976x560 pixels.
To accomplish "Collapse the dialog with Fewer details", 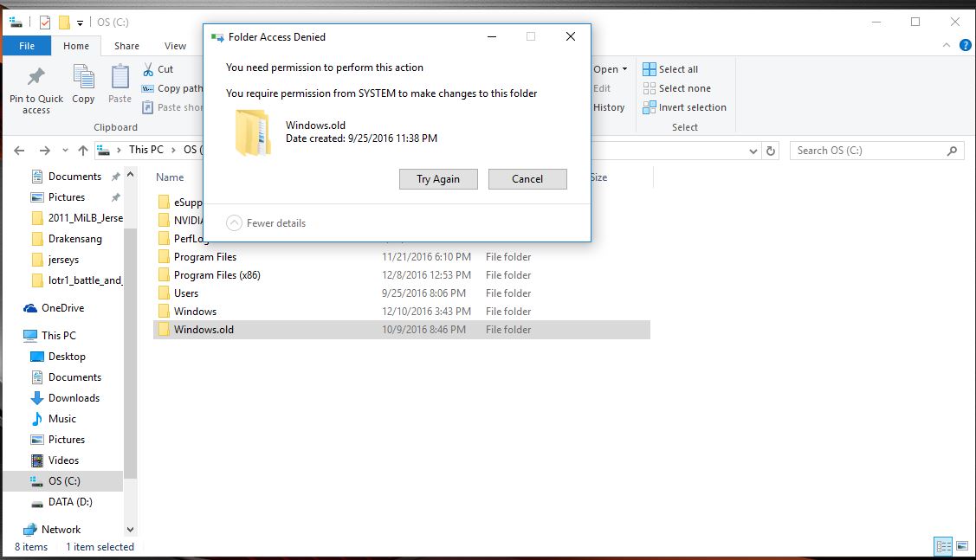I will (267, 222).
